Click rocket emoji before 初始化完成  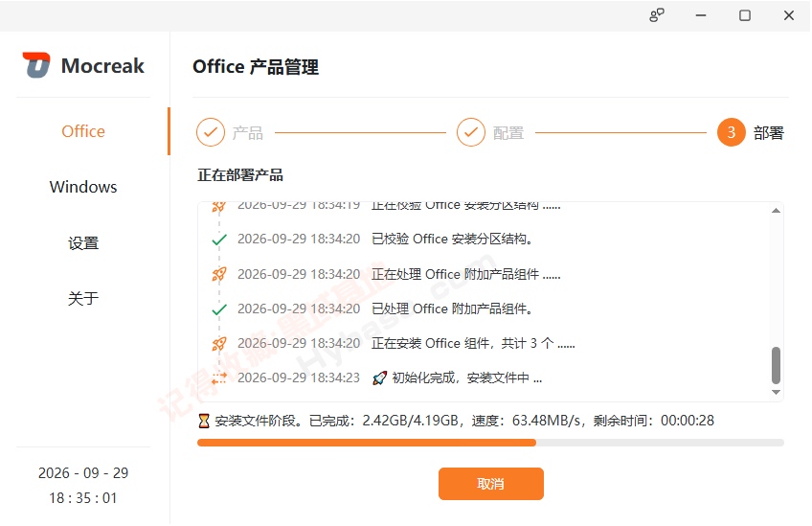point(379,378)
